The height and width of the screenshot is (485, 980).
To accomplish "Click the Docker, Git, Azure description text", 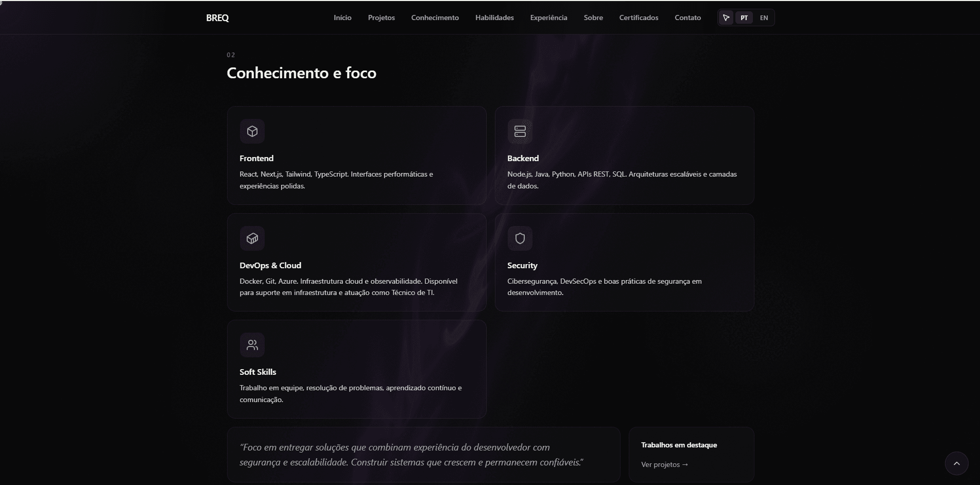I will [349, 287].
